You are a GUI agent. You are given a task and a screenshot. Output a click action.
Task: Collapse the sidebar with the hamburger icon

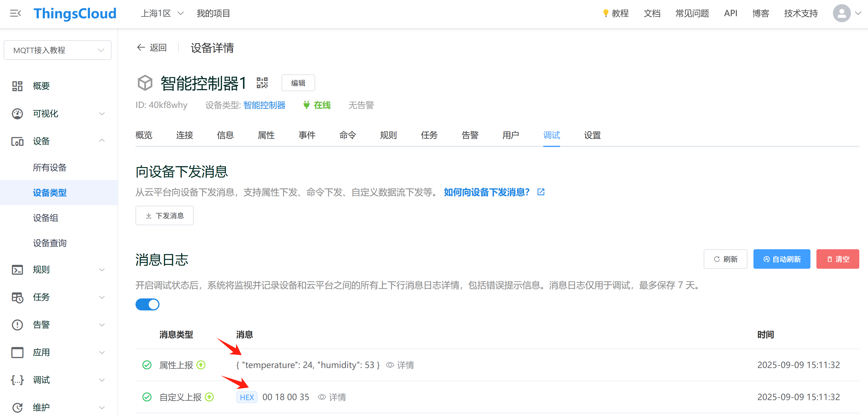coord(16,13)
